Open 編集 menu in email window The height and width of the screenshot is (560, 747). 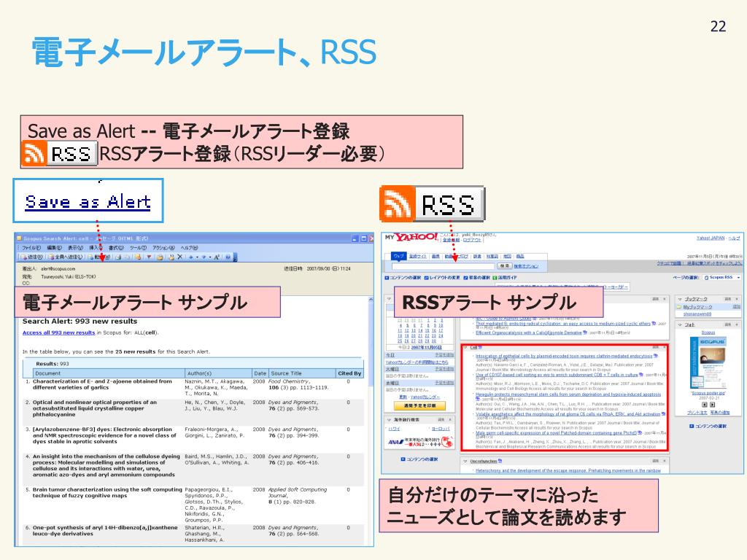tap(54, 248)
